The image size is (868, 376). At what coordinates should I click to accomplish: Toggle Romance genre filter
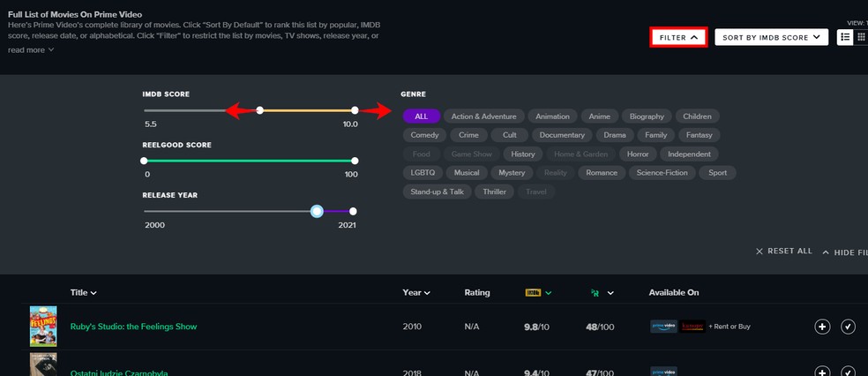point(602,173)
